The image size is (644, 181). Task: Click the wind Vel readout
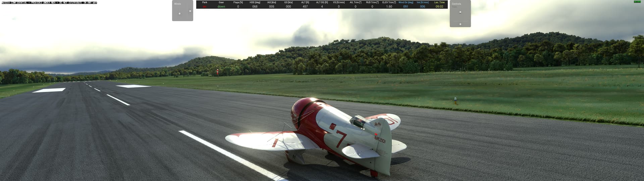tap(423, 6)
